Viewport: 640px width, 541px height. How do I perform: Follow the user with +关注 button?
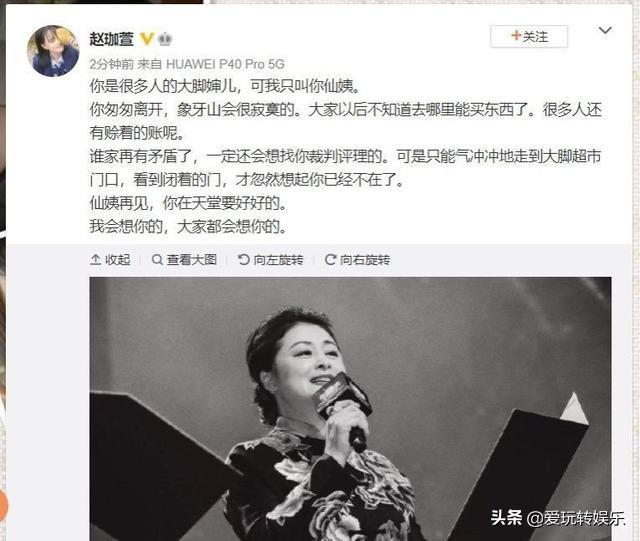(529, 36)
